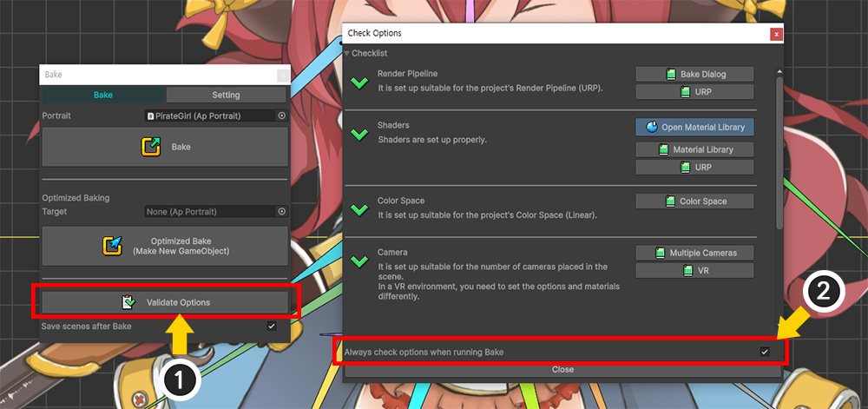Click the clipboard icon on Validate Options
Image resolution: width=868 pixels, height=409 pixels.
coord(128,303)
